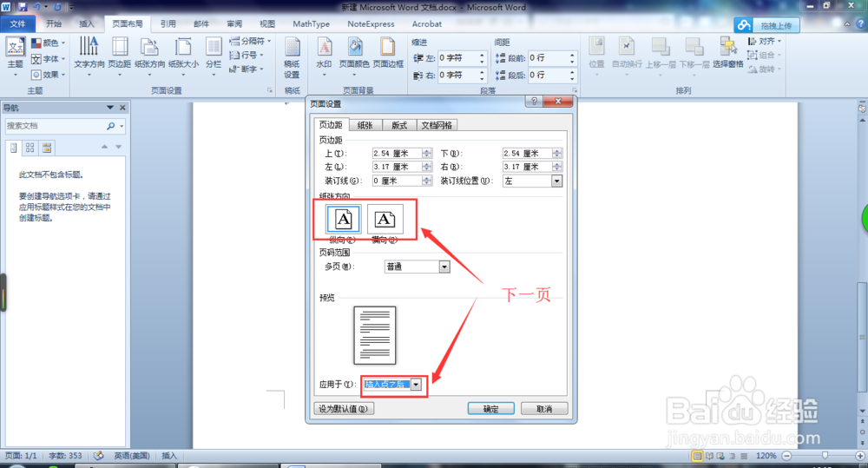This screenshot has height=468, width=868.
Task: Open Breaks (分隔符) menu
Action: tap(250, 41)
